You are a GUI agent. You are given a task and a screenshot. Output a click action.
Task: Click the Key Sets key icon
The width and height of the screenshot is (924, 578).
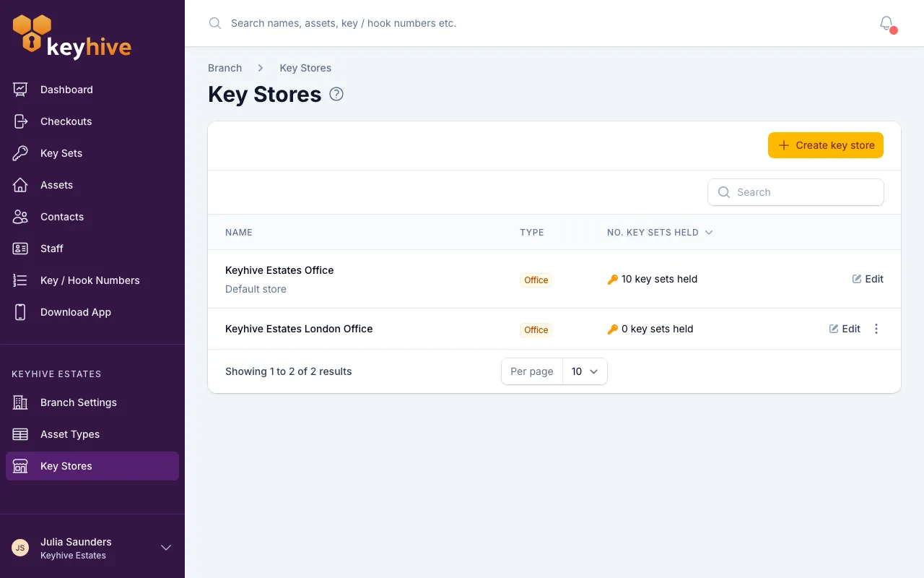20,153
